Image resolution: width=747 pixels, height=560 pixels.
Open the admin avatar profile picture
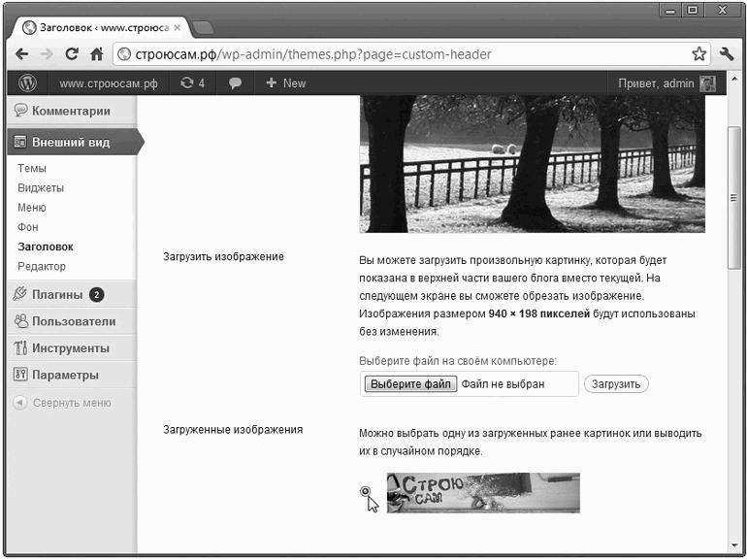(x=707, y=83)
